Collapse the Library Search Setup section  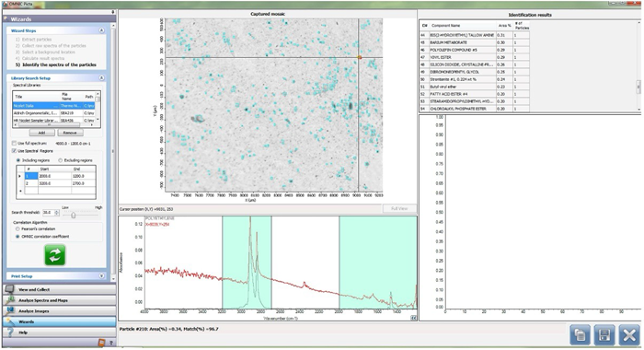click(102, 77)
